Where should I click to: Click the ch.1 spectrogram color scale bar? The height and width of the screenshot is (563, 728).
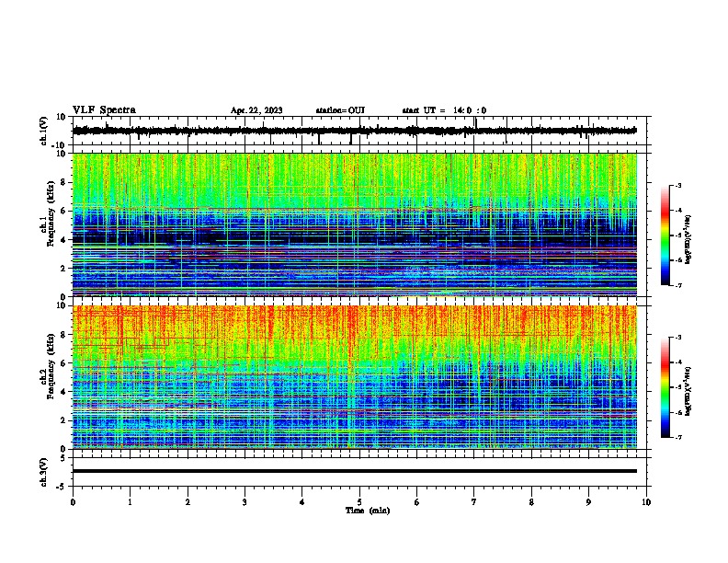tap(665, 236)
